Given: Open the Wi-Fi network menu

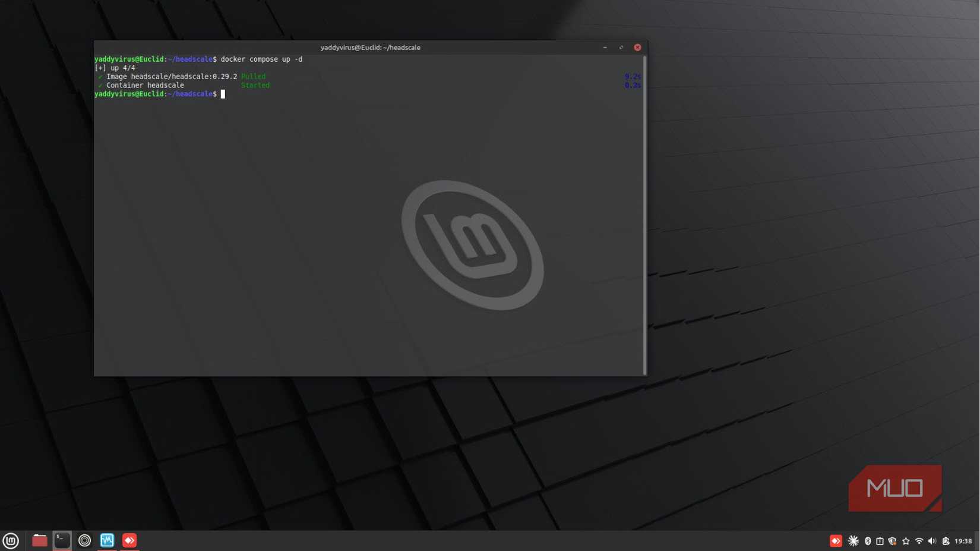Looking at the screenshot, I should 919,541.
